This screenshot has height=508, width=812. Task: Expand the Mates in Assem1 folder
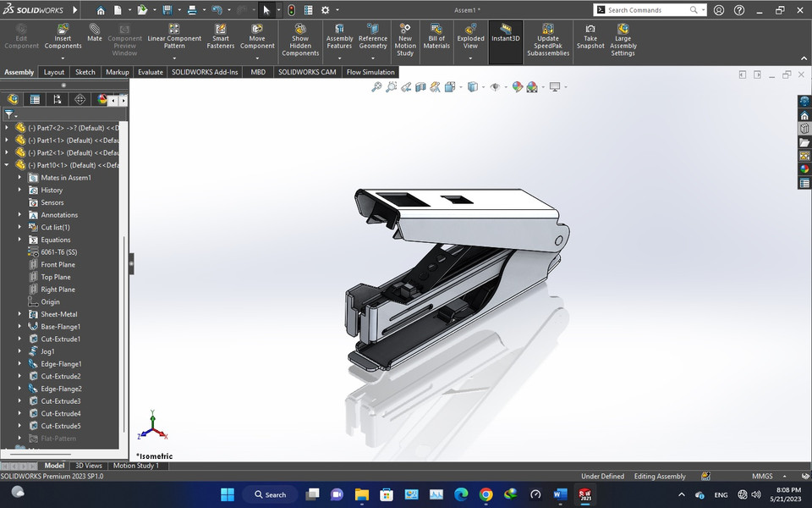(x=19, y=177)
